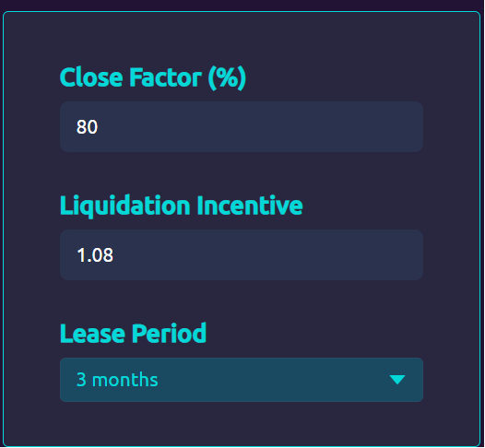The height and width of the screenshot is (448, 485).
Task: Focus the Liquidation Incentive input field
Action: [242, 254]
